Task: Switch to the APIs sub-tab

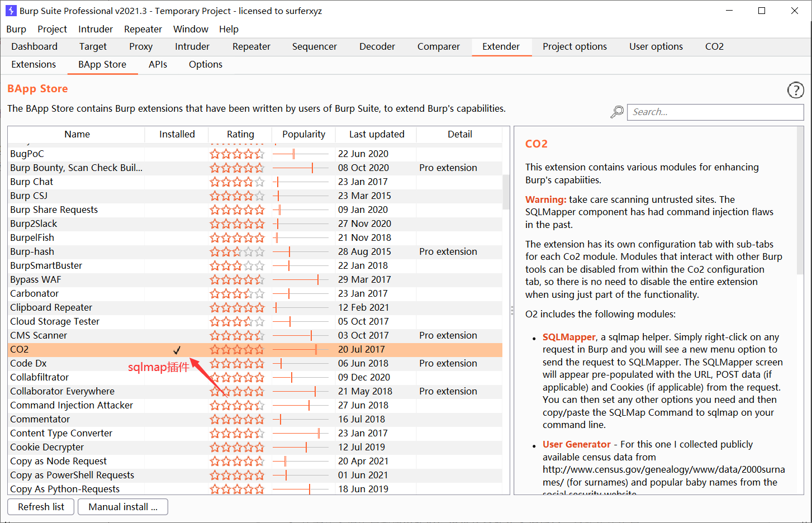Action: pos(158,64)
